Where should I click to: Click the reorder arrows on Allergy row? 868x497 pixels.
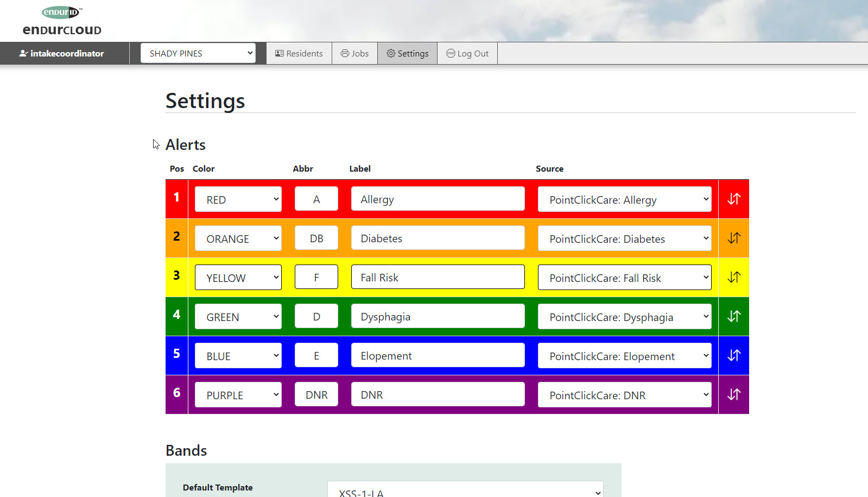[x=733, y=199]
